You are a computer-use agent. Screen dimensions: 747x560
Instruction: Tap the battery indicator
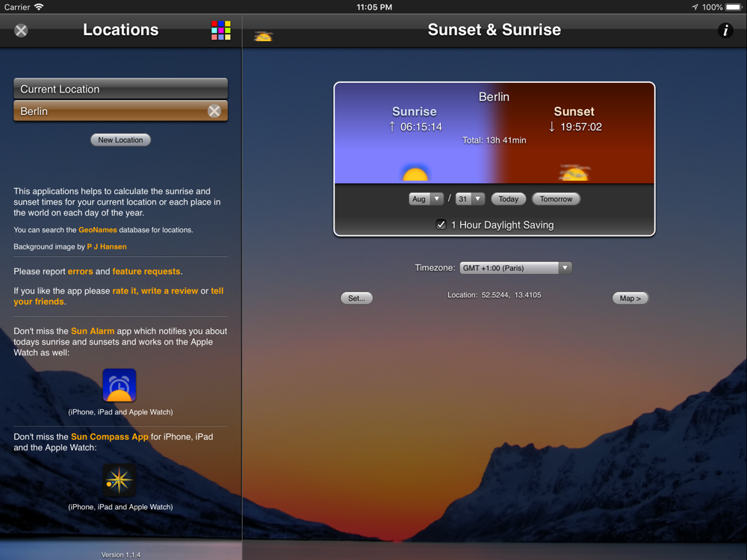click(x=734, y=7)
